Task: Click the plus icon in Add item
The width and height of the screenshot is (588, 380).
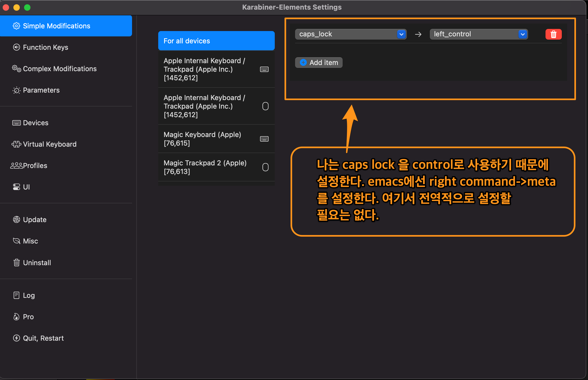Action: (x=303, y=62)
